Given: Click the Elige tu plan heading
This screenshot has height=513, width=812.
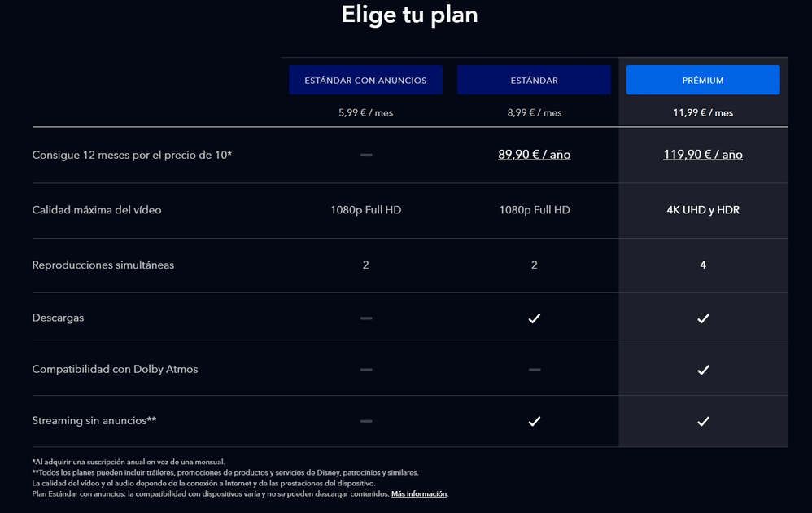Looking at the screenshot, I should [x=409, y=15].
